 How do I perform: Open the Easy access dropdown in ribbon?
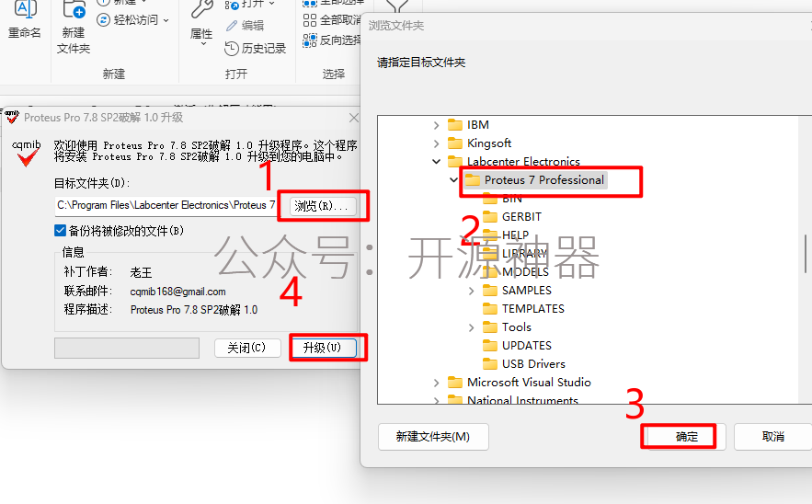(x=133, y=19)
